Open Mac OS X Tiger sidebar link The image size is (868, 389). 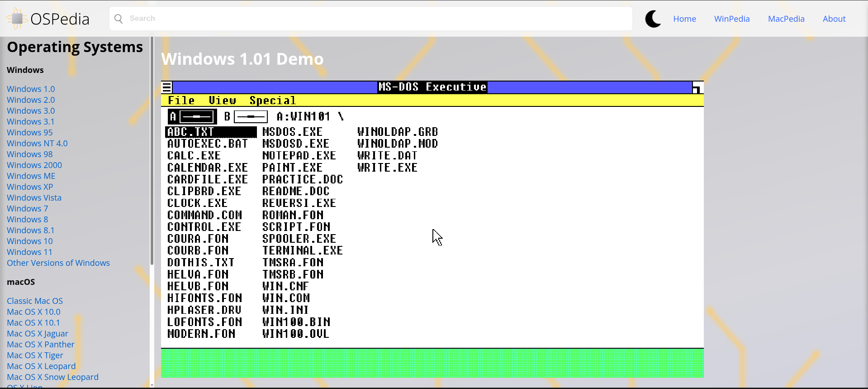pos(35,355)
